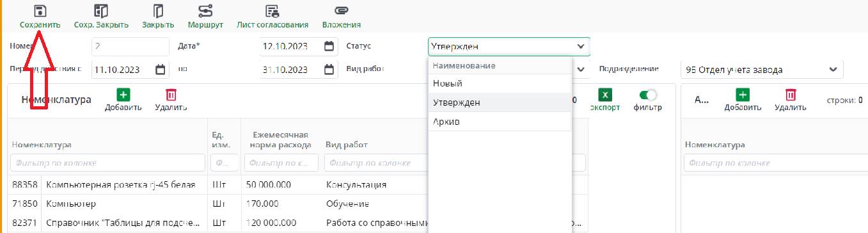868x233 pixels.
Task: Collapse the Статус dropdown chevron
Action: (580, 46)
